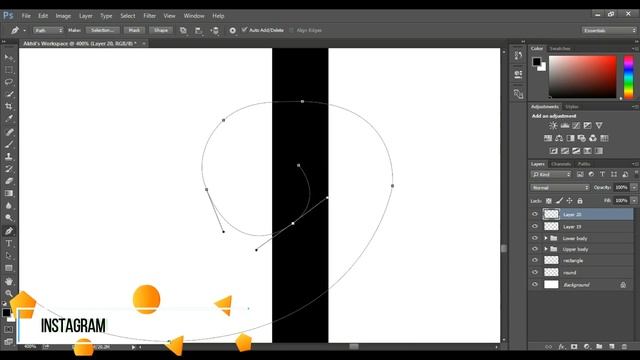This screenshot has height=360, width=640.
Task: Lock transparent pixels icon
Action: (x=549, y=200)
